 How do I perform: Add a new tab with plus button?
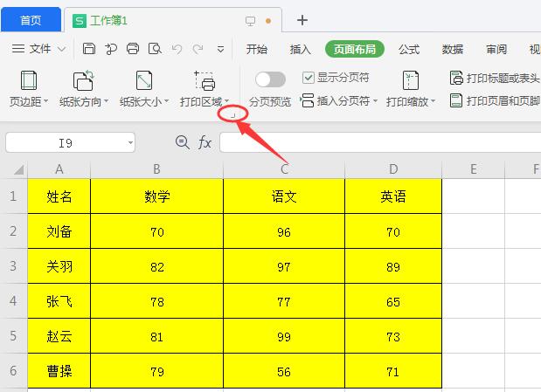302,20
